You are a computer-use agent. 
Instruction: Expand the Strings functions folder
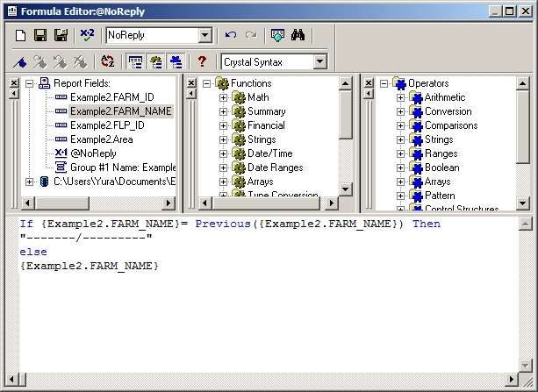[223, 140]
